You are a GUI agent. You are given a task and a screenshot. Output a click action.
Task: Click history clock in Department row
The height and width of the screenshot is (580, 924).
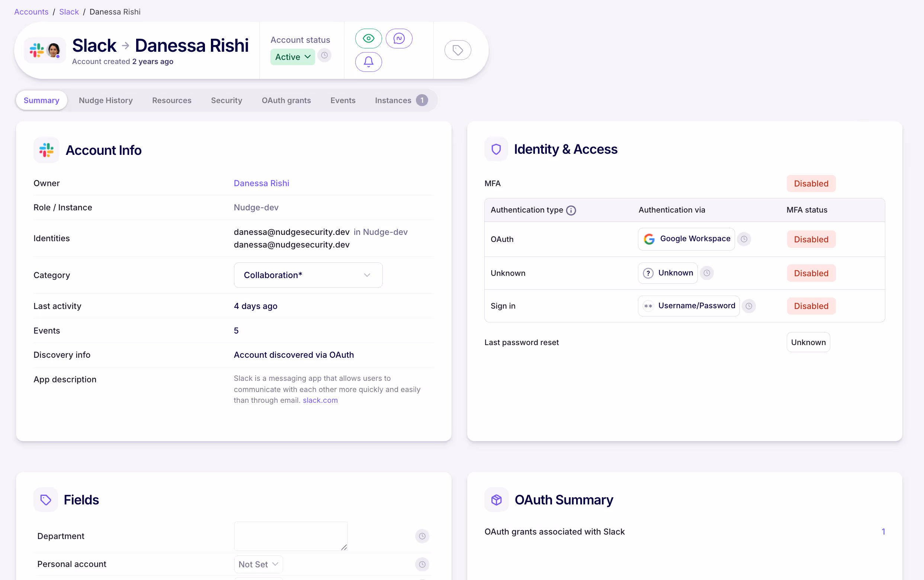[x=422, y=536]
